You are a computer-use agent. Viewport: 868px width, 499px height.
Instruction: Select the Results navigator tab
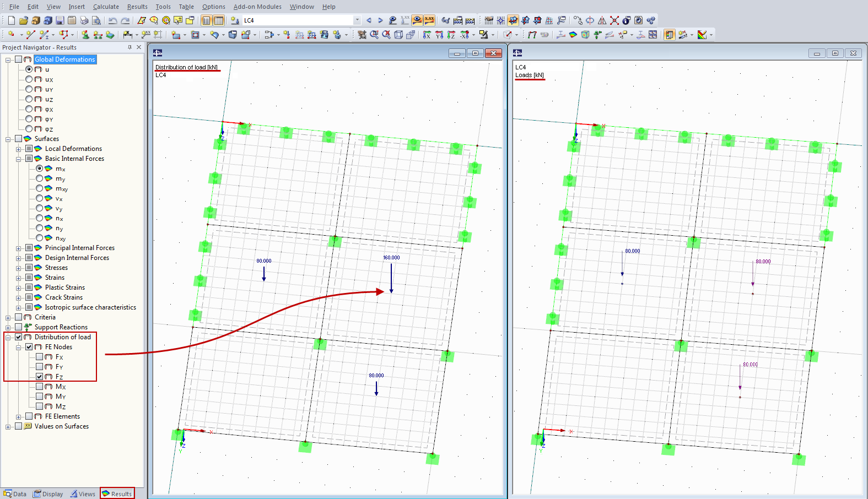[x=117, y=493]
